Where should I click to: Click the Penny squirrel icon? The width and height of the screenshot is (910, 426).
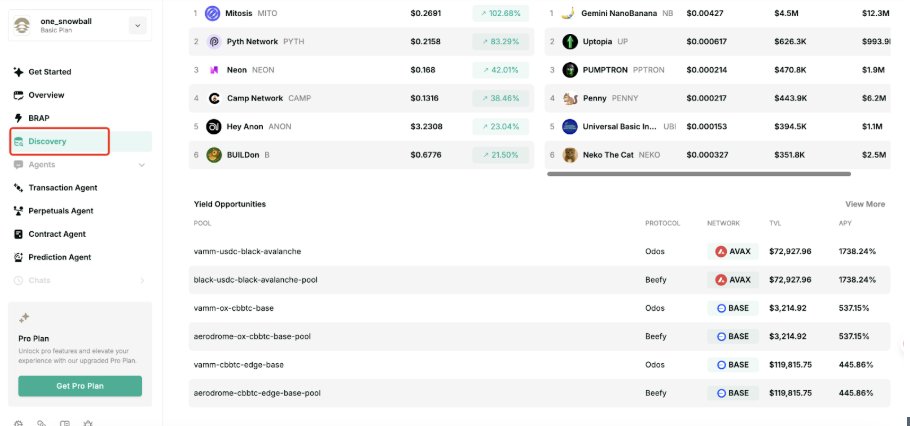coord(570,99)
